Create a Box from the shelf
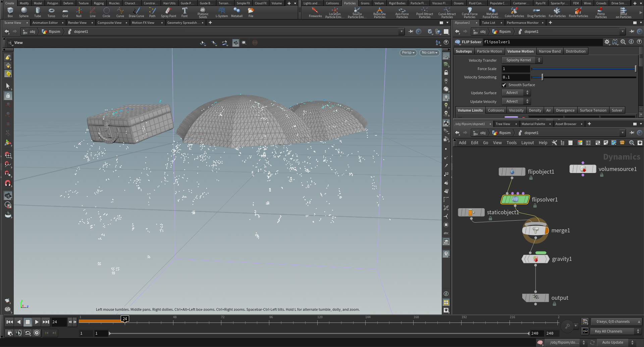The height and width of the screenshot is (347, 644). pyautogui.click(x=10, y=12)
